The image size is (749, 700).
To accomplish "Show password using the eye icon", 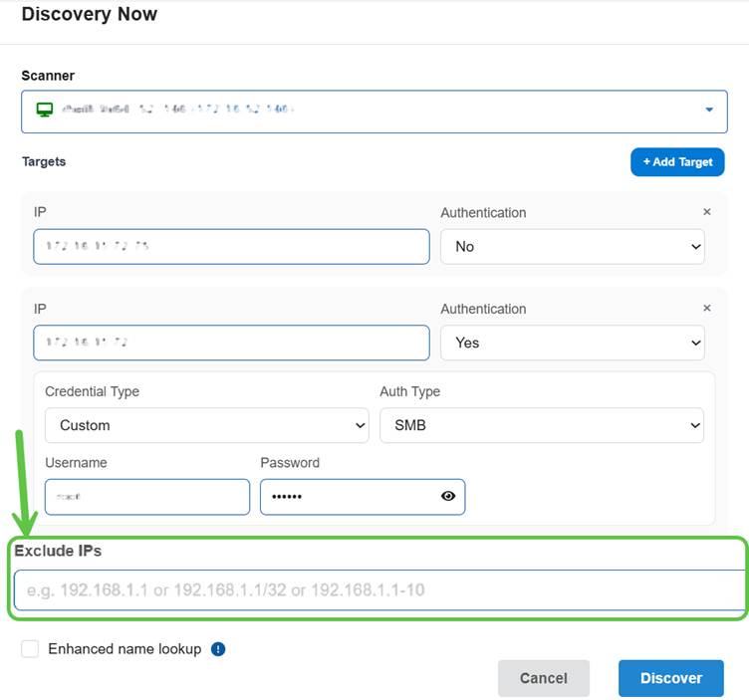I will [448, 496].
